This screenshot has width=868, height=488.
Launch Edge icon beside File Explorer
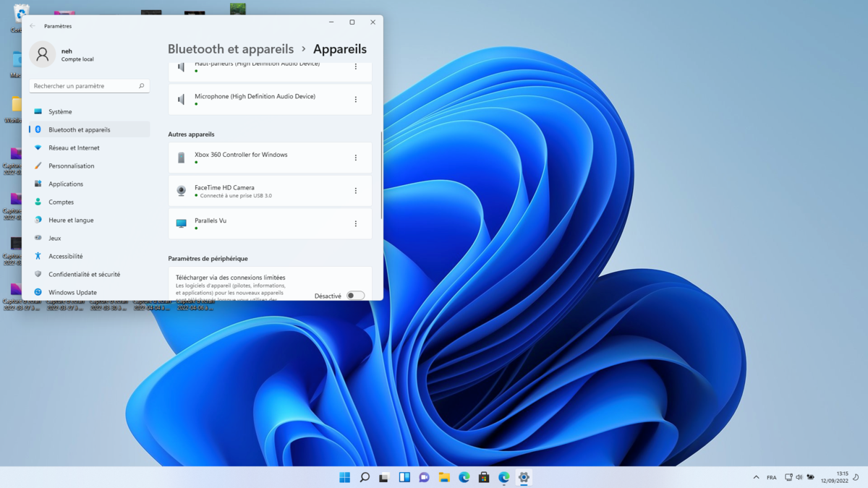point(464,477)
